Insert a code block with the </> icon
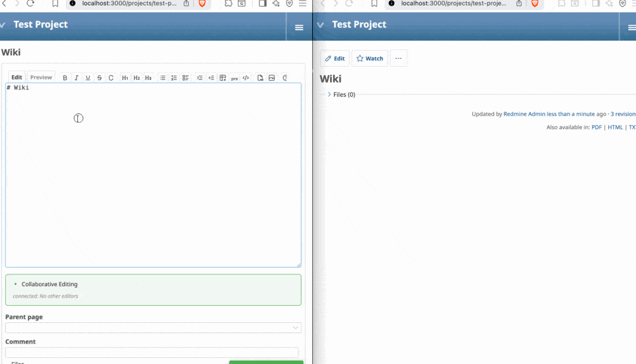Image resolution: width=636 pixels, height=364 pixels. click(x=246, y=78)
